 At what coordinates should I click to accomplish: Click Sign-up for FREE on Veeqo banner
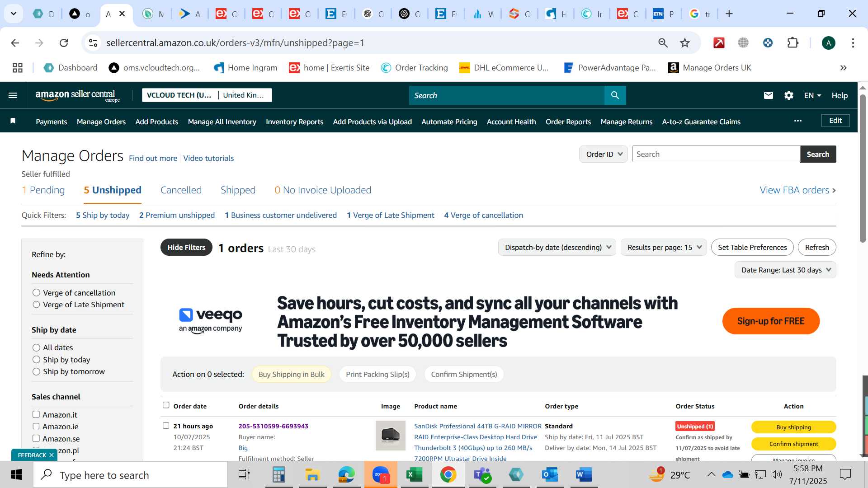click(x=771, y=321)
